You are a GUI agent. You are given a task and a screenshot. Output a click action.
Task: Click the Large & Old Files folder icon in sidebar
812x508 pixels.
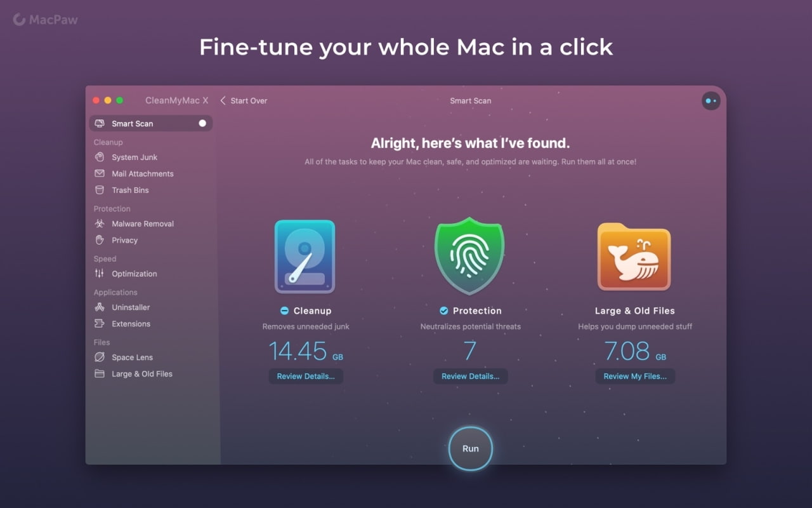coord(100,374)
